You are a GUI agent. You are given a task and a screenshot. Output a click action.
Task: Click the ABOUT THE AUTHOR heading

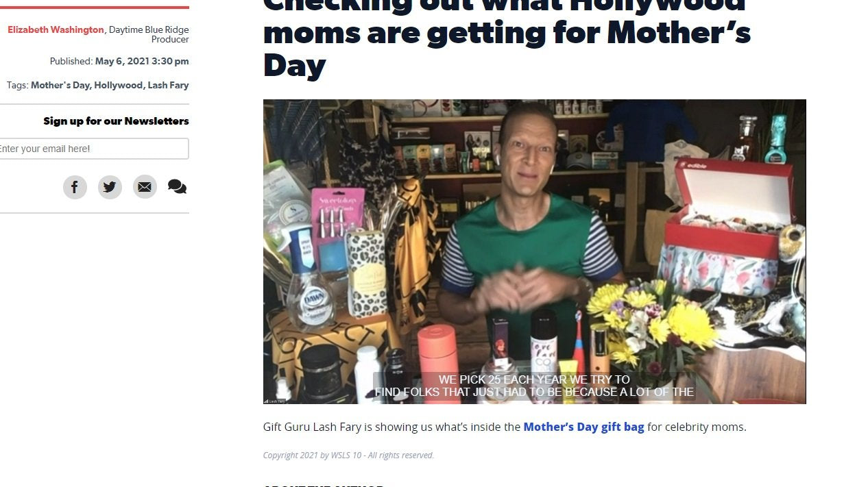[322, 485]
